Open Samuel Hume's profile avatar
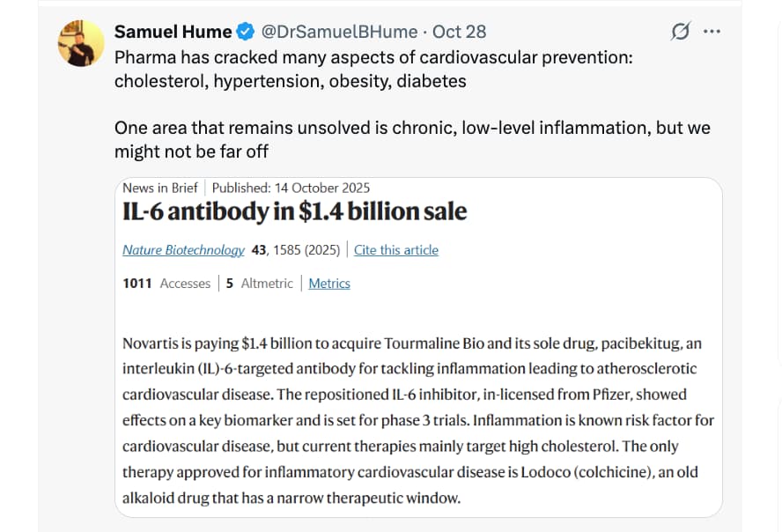 tap(81, 42)
